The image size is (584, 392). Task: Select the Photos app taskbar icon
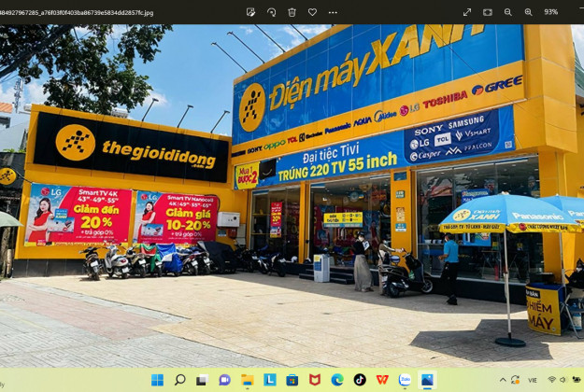427,380
